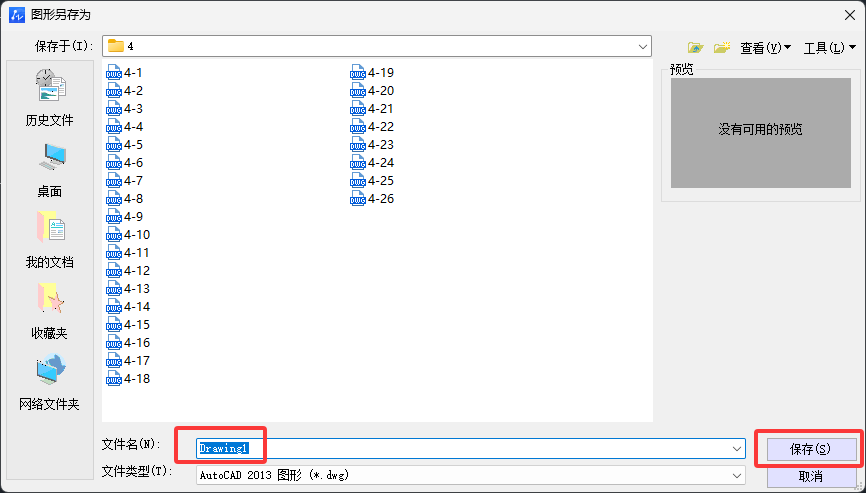This screenshot has width=866, height=493.
Task: Select the DWG file icon for 4-4
Action: click(x=114, y=127)
